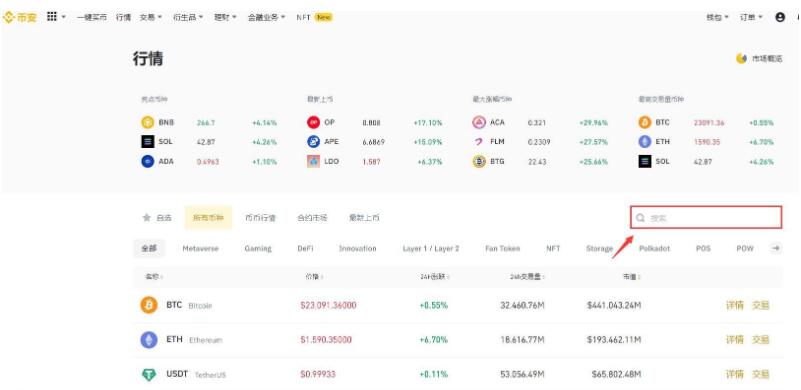Screen dimensions: 801x390
Task: Click BTC icon in top volume list
Action: (x=645, y=123)
